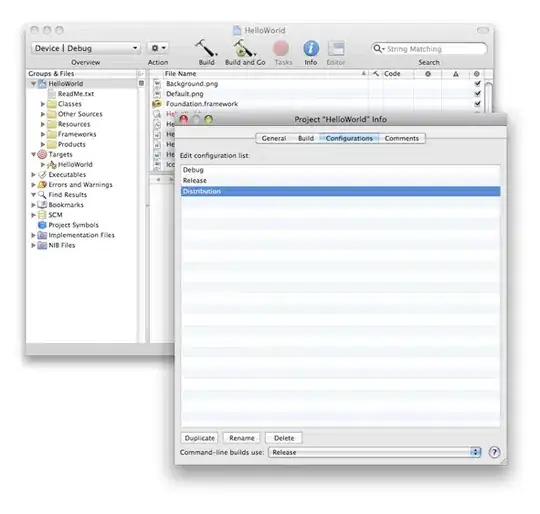Image resolution: width=540 pixels, height=514 pixels.
Task: Switch to the General tab
Action: pos(274,138)
